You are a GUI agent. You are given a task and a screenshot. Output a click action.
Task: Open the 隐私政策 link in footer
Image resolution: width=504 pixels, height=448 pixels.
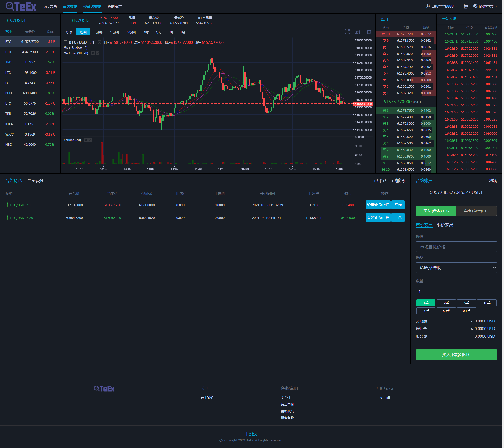pyautogui.click(x=287, y=411)
